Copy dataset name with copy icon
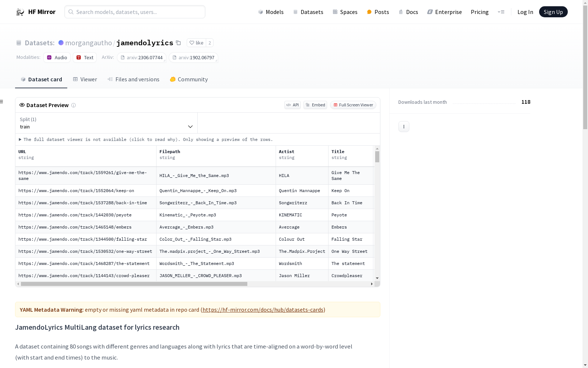 (x=178, y=43)
